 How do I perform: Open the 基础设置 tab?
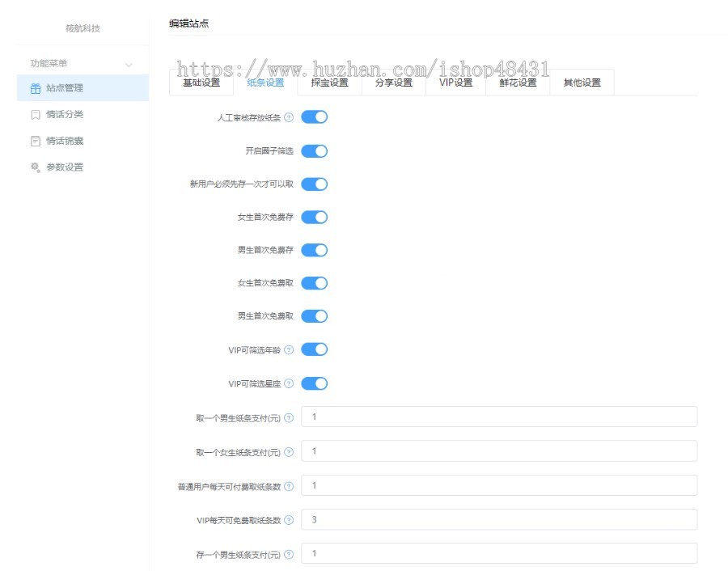click(x=201, y=82)
